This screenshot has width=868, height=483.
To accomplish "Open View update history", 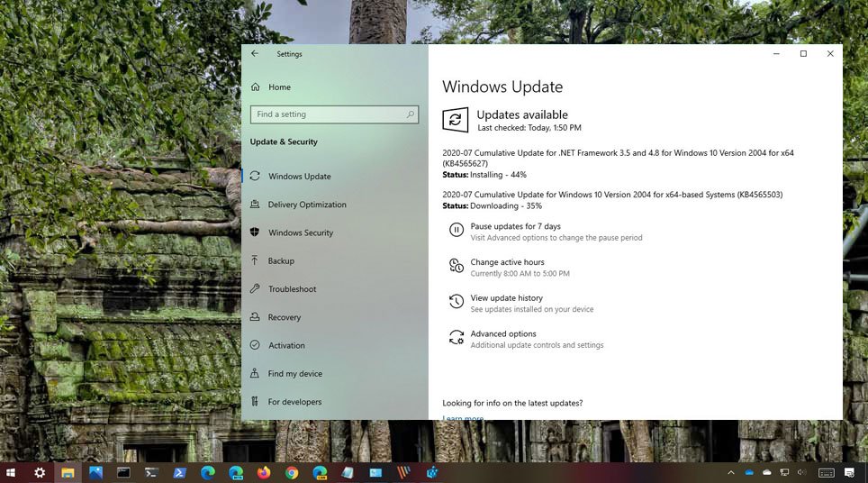I will pyautogui.click(x=506, y=298).
